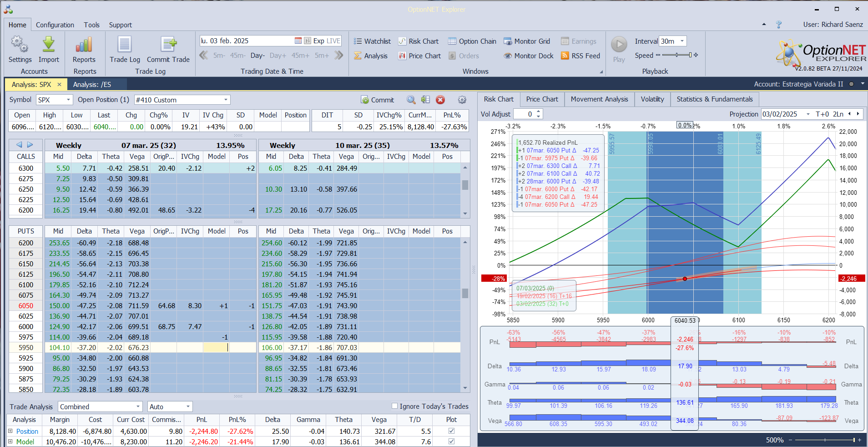Viewport: 868px width, 447px height.
Task: Expand the Position analysis row
Action: (x=10, y=431)
